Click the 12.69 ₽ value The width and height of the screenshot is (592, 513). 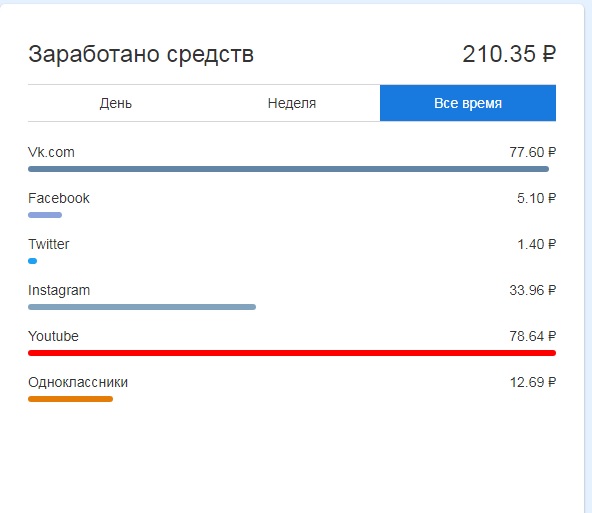click(533, 382)
